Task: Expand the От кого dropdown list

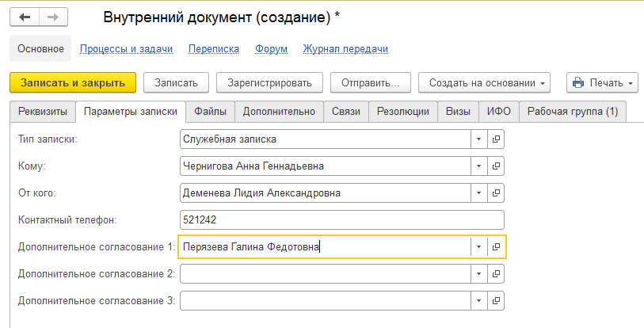Action: pyautogui.click(x=479, y=193)
